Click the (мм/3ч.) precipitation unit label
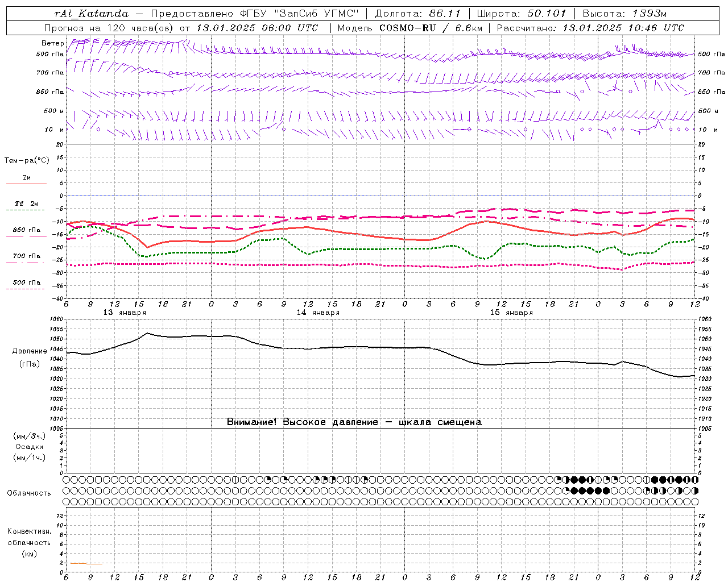This screenshot has width=728, height=582. 30,436
